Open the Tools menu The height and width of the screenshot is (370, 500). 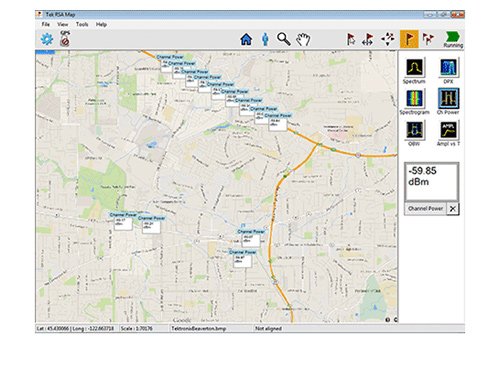82,24
